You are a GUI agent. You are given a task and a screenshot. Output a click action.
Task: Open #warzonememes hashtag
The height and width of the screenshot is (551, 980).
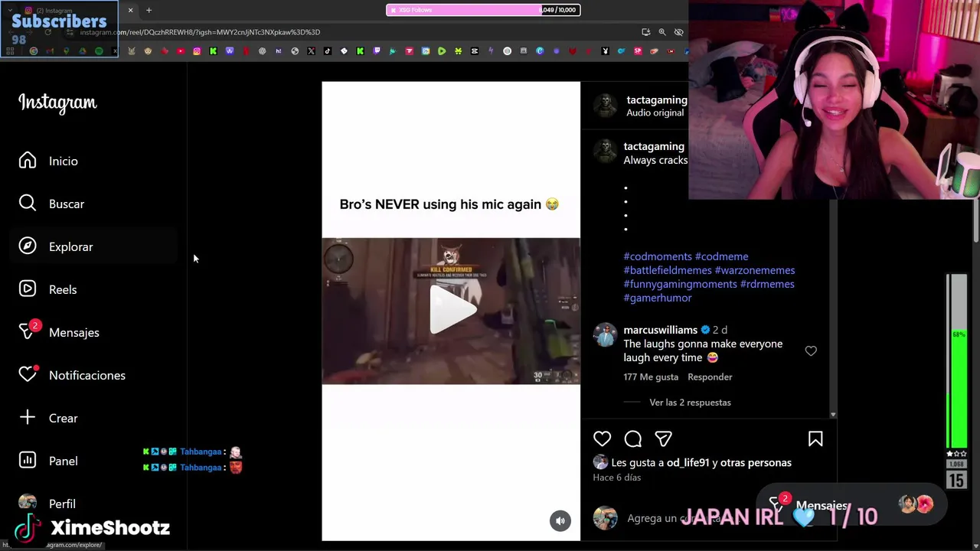point(755,270)
